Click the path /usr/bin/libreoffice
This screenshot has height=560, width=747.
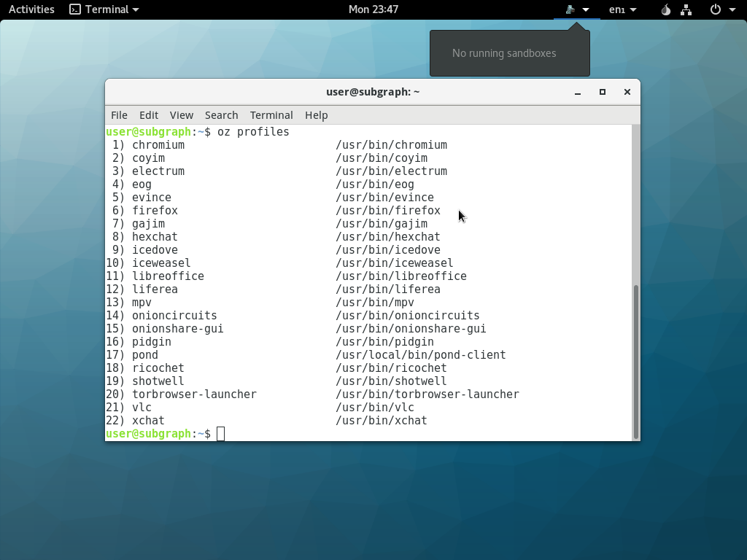pyautogui.click(x=401, y=276)
